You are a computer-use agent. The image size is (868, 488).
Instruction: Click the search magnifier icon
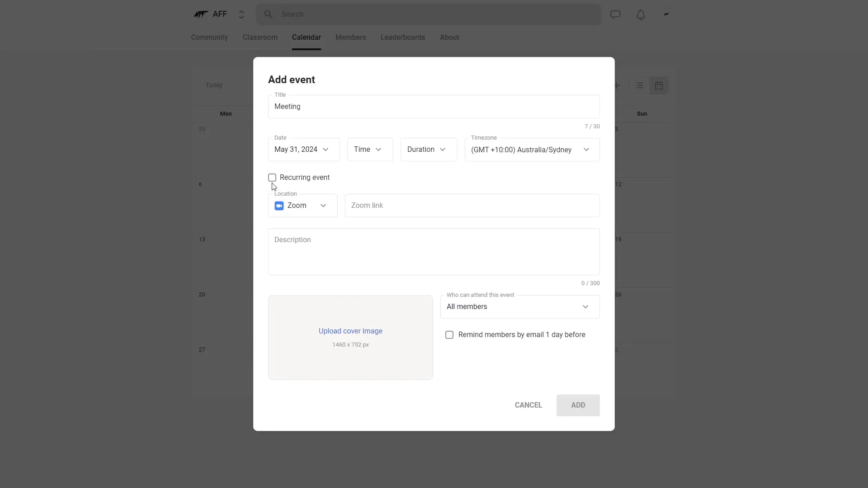click(269, 14)
